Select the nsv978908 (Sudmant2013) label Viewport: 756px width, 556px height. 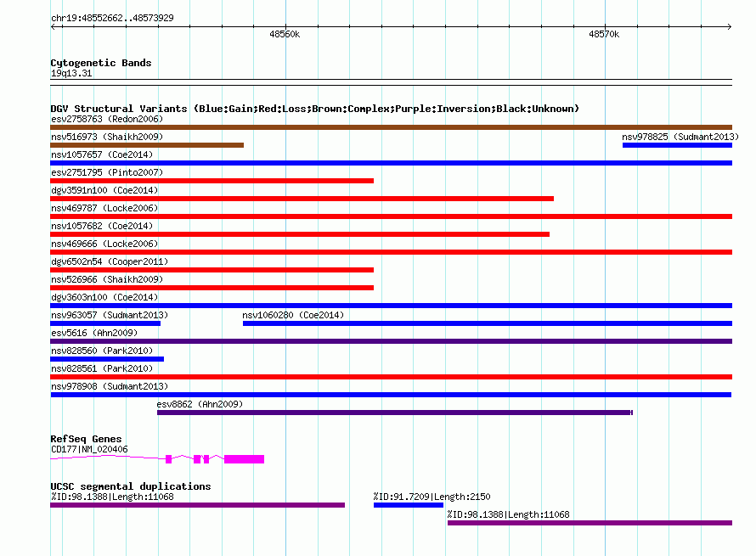(x=110, y=386)
